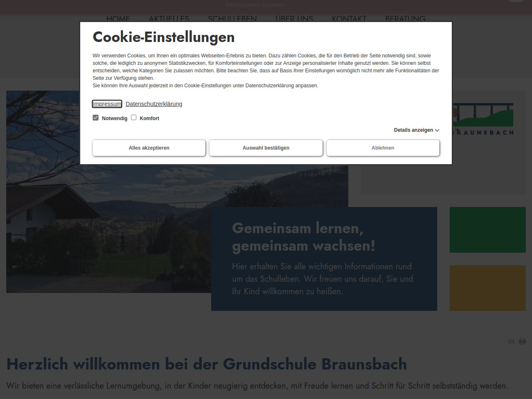Toggle the Notwendig checkbox
Image resolution: width=532 pixels, height=399 pixels.
pyautogui.click(x=96, y=118)
